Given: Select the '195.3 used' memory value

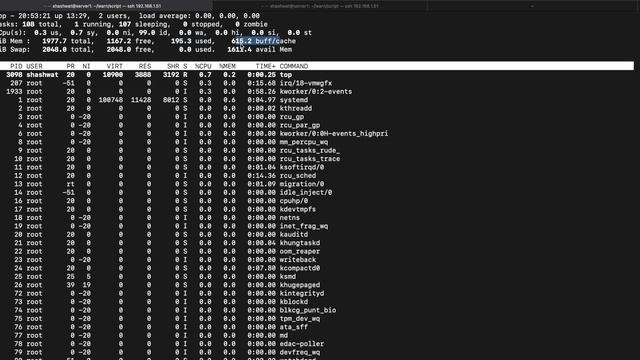Looking at the screenshot, I should click(192, 41).
